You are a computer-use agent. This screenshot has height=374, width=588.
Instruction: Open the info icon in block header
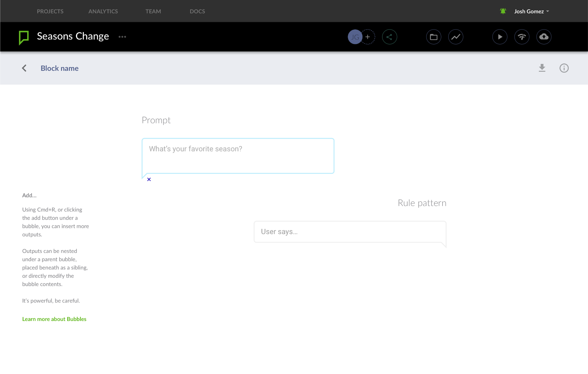point(564,68)
